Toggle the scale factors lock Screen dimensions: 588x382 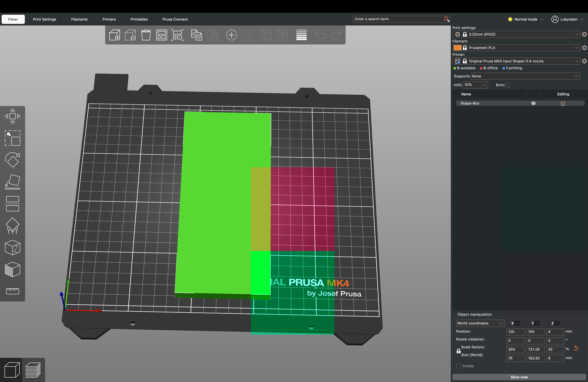click(x=458, y=351)
